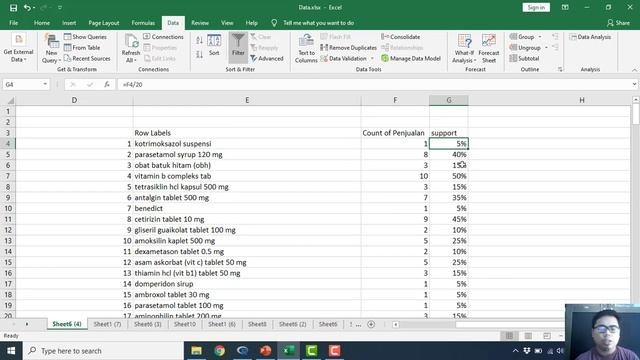Open Chrome from the taskbar
Viewport: 640px width, 360px height.
(220, 351)
